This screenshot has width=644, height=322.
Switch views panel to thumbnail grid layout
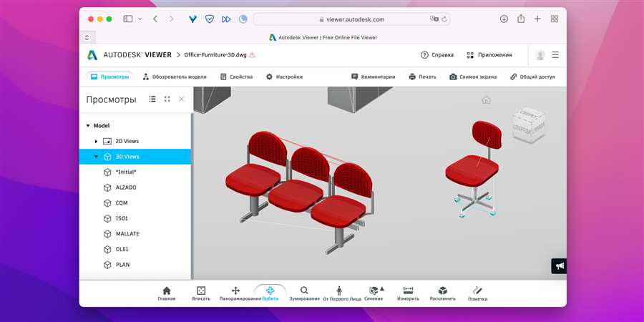point(167,99)
